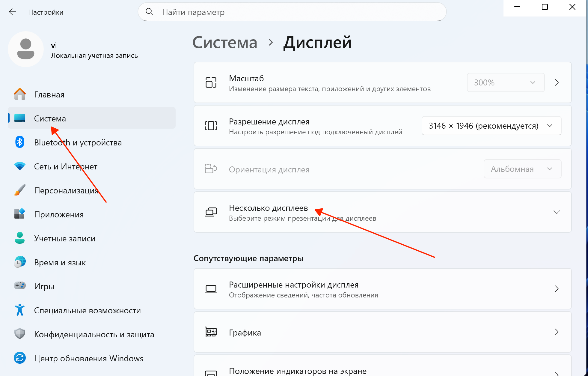The width and height of the screenshot is (588, 376).
Task: Click the search magnifier icon
Action: tap(149, 12)
